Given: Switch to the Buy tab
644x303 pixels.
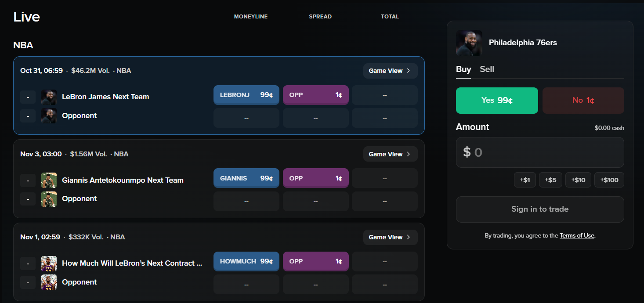Looking at the screenshot, I should coord(463,69).
